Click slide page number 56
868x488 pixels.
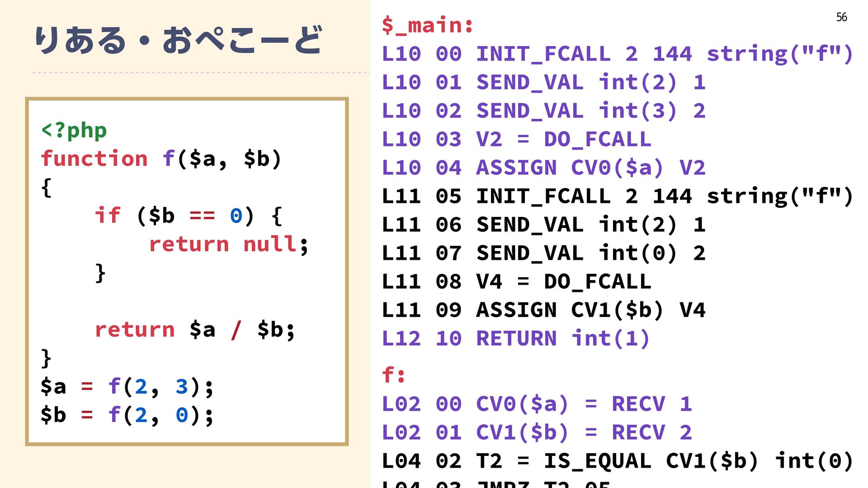(841, 17)
